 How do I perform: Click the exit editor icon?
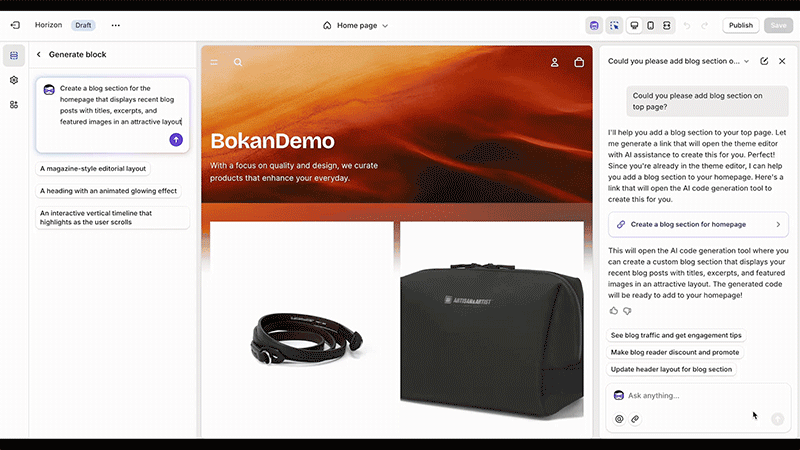click(14, 25)
